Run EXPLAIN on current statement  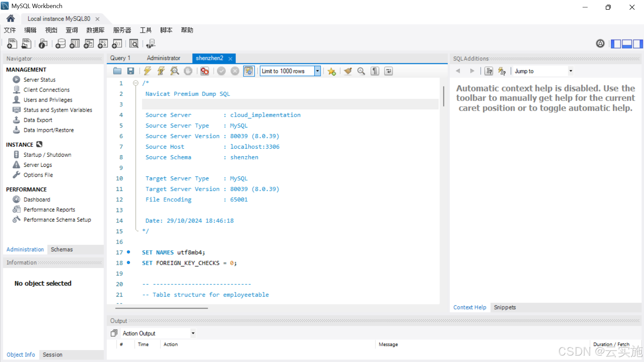175,71
